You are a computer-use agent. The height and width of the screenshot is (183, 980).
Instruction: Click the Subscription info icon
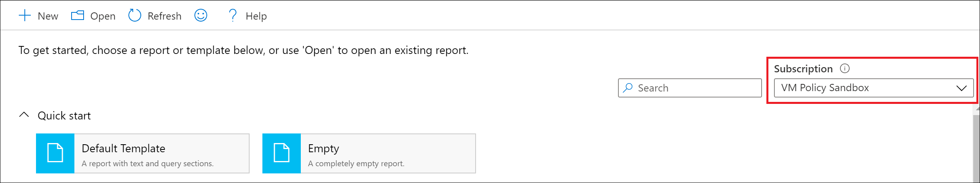(x=845, y=68)
